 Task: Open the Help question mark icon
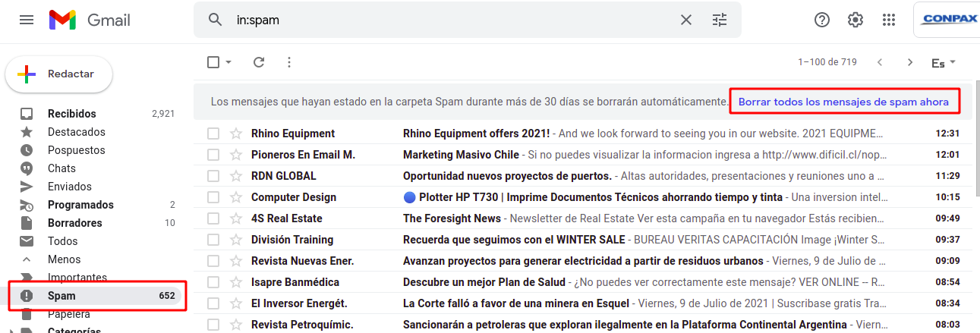point(822,20)
